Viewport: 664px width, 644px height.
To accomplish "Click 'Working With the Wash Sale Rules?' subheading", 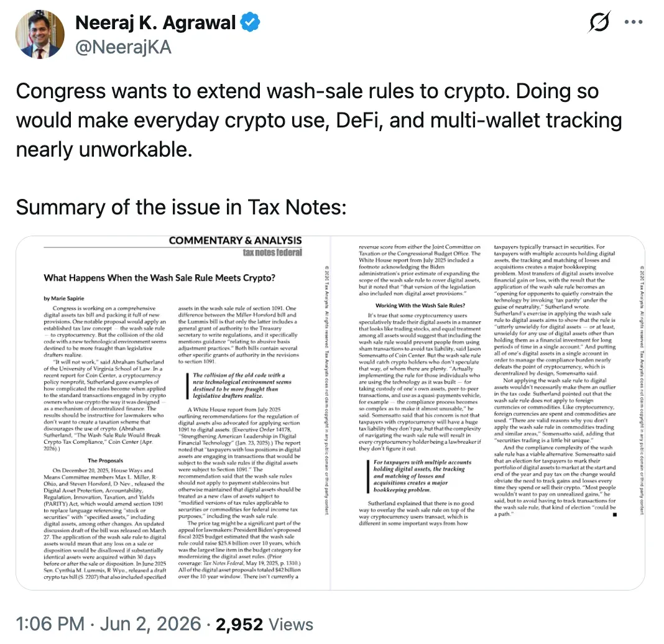I will (420, 305).
